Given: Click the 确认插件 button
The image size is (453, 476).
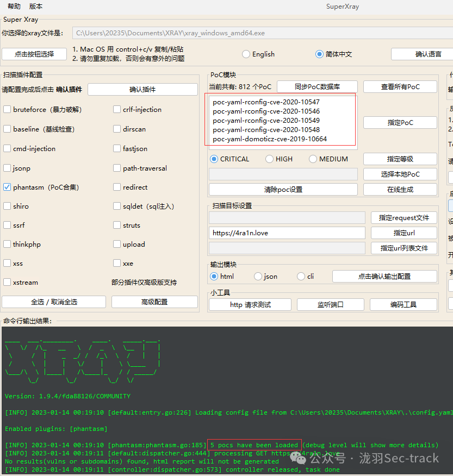Looking at the screenshot, I should (x=142, y=90).
